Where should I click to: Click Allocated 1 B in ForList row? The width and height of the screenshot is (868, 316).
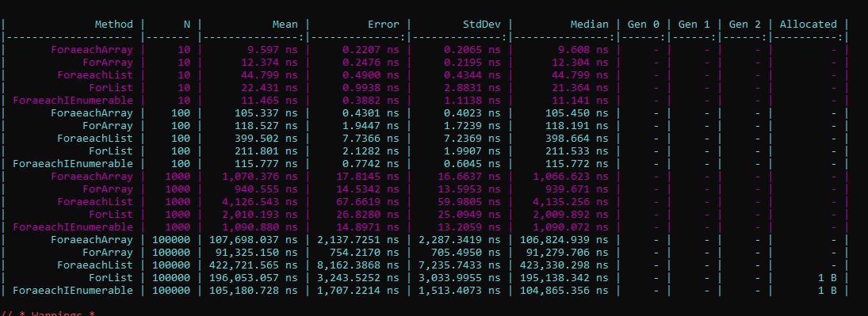click(x=828, y=278)
